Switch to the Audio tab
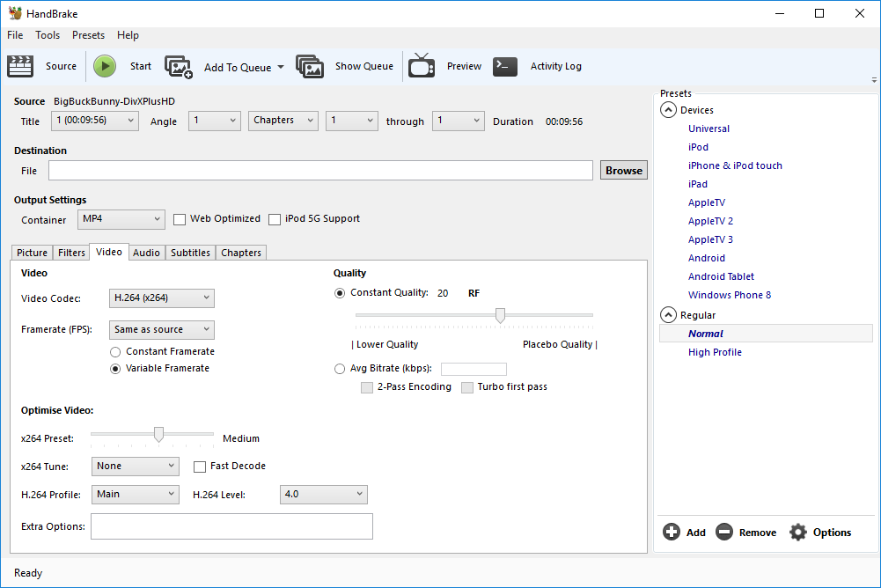881x588 pixels. click(146, 253)
